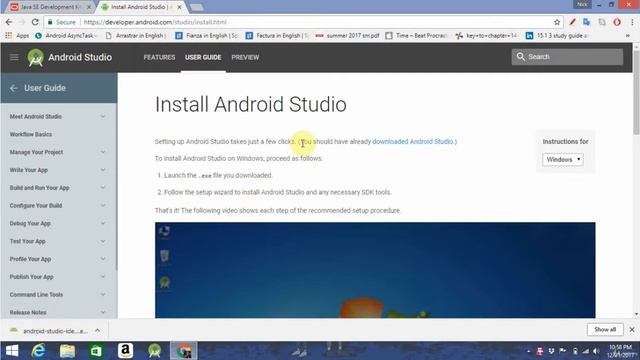Screen dimensions: 640x360
Task: Launch Internet Explorer from taskbar
Action: pyautogui.click(x=38, y=351)
